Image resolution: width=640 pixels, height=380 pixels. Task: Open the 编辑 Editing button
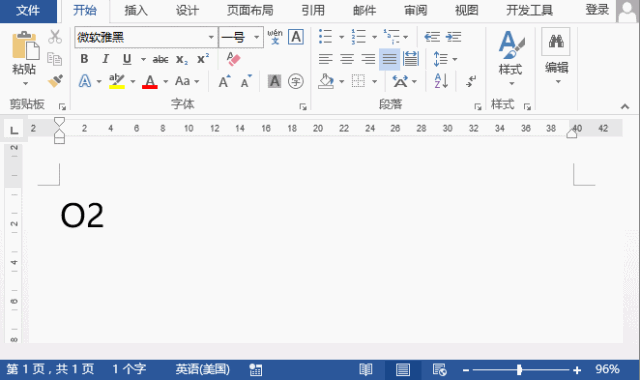[x=556, y=56]
